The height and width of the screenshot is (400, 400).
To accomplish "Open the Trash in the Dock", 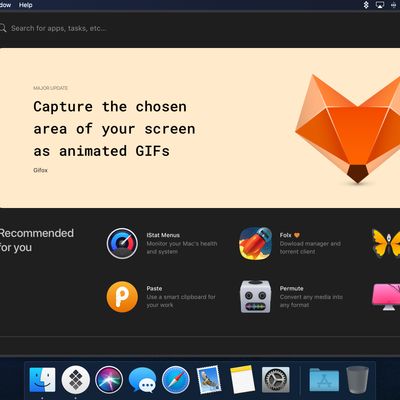I will click(x=357, y=380).
